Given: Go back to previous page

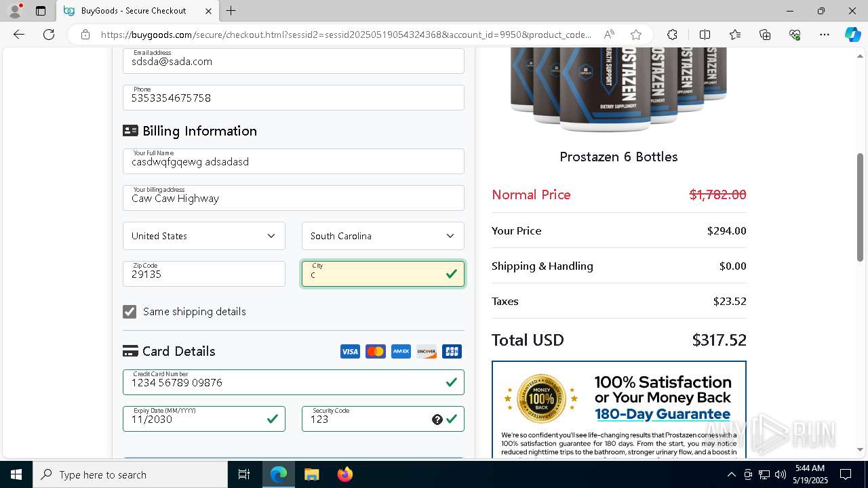Looking at the screenshot, I should tap(19, 35).
